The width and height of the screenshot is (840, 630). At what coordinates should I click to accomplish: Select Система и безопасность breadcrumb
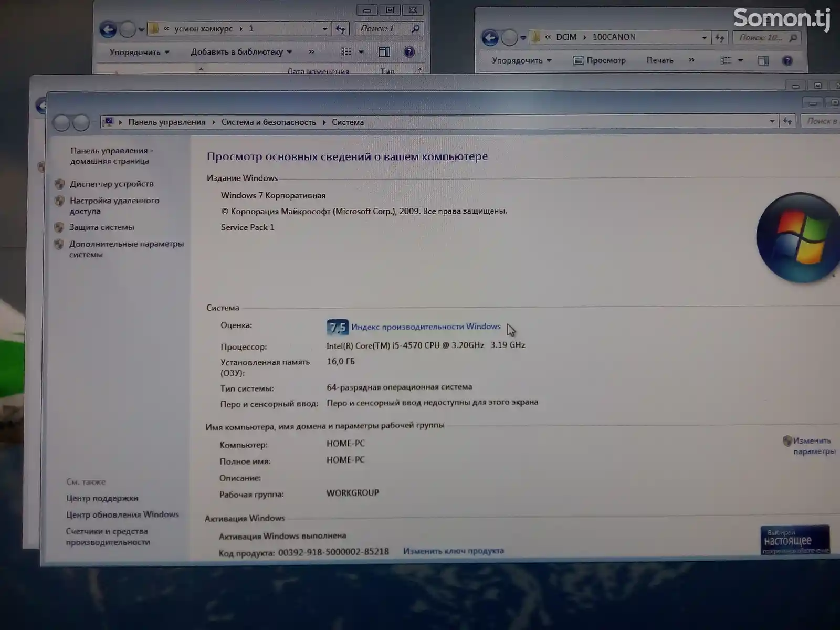point(269,122)
